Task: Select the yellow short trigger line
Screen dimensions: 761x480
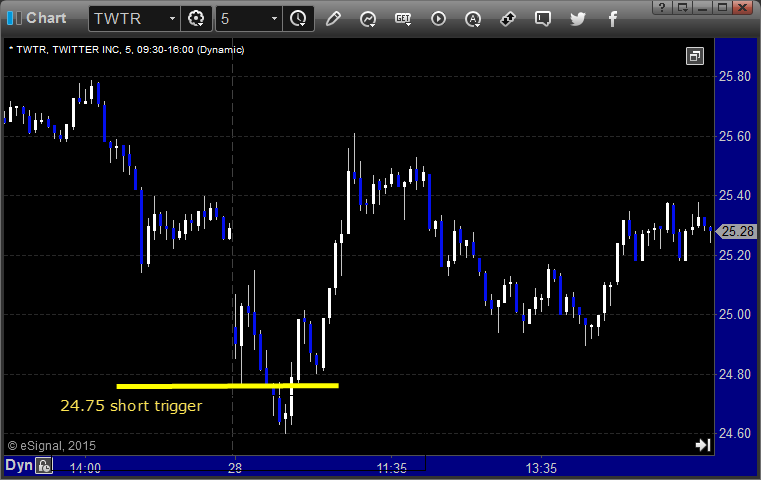Action: coord(228,386)
